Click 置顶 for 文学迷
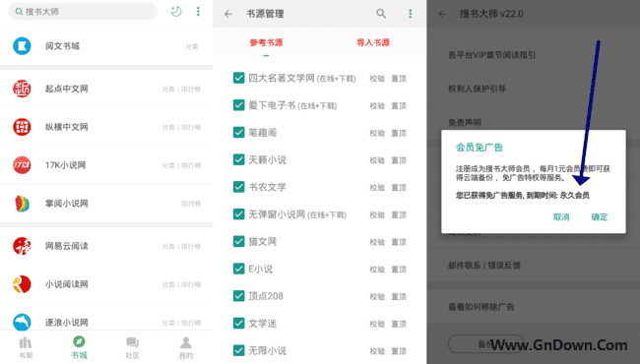The height and width of the screenshot is (364, 640). [x=399, y=325]
